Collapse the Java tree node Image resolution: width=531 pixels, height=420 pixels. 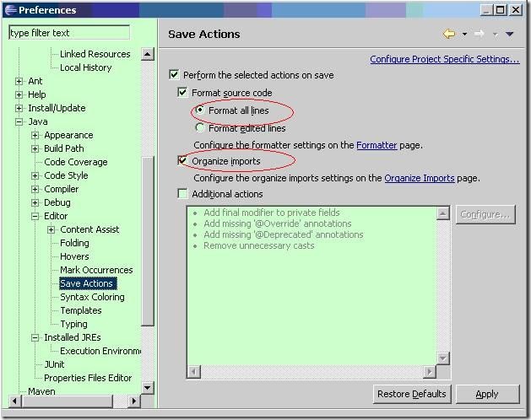[x=19, y=121]
